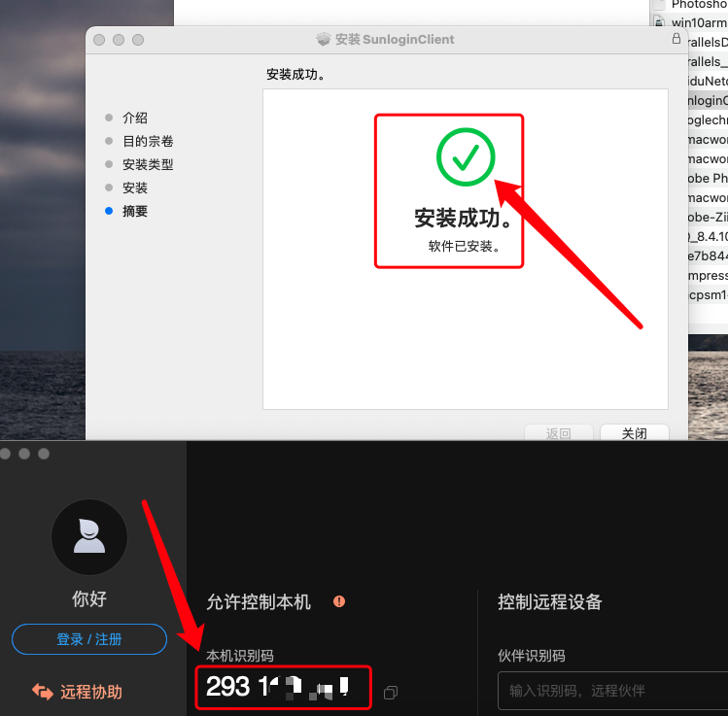The height and width of the screenshot is (716, 728).
Task: Click the user avatar in Sunlogin sidebar
Action: coord(89,537)
